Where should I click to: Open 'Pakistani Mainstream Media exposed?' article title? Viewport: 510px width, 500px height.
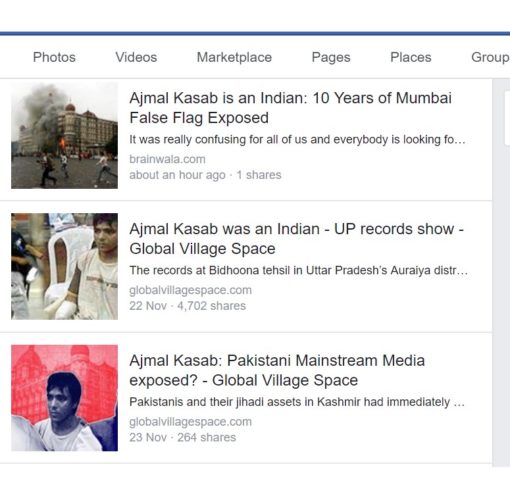tap(277, 370)
